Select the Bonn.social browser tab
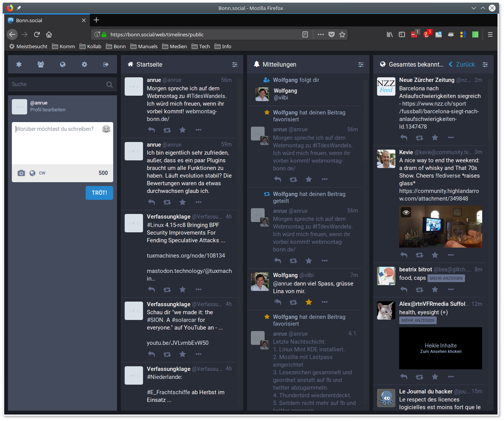This screenshot has height=421, width=504. (x=47, y=20)
